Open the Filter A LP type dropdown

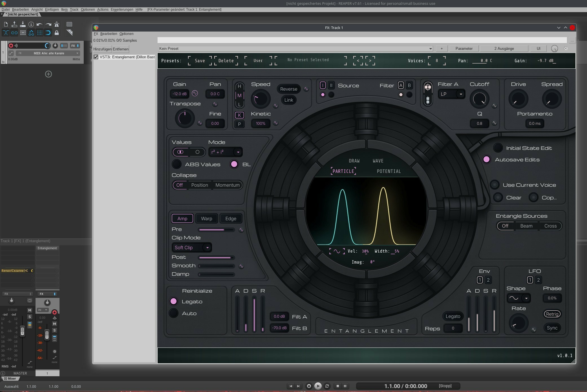pyautogui.click(x=451, y=94)
